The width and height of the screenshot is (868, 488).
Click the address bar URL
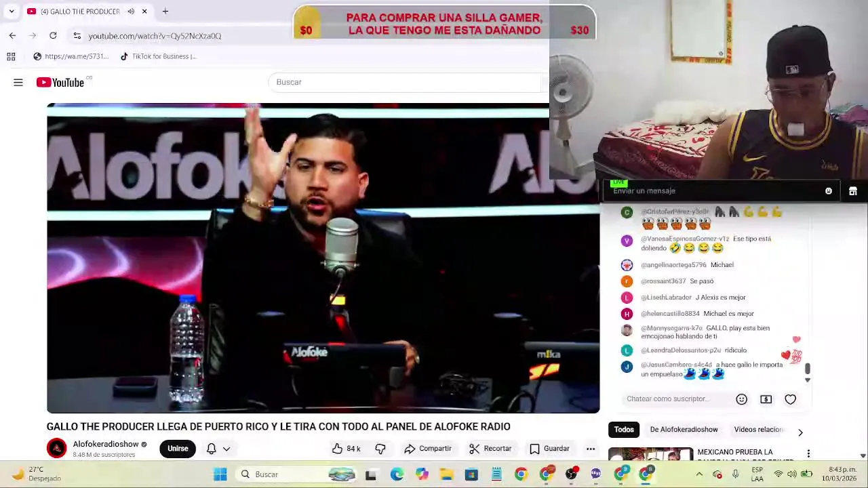(x=155, y=36)
